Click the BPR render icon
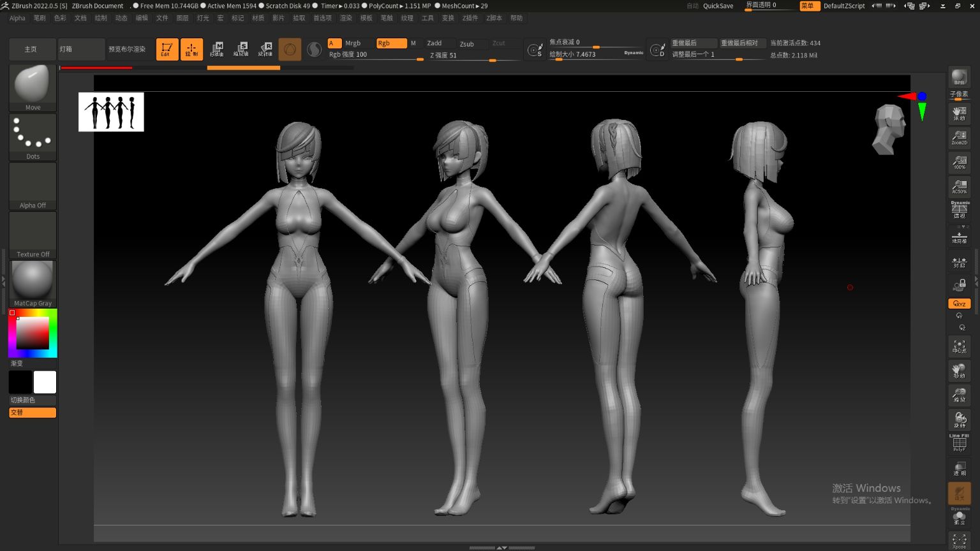Viewport: 980px width, 551px height. click(x=959, y=77)
